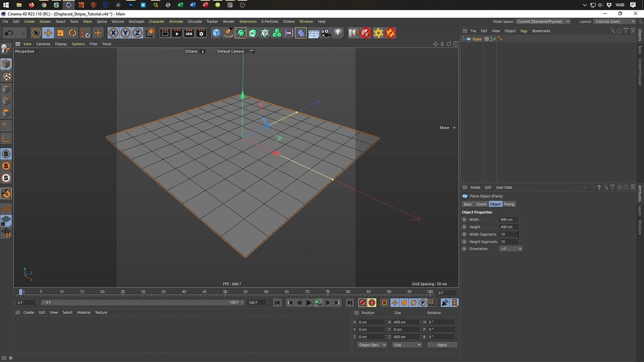644x362 pixels.
Task: Click the Camera object icon
Action: (x=326, y=33)
